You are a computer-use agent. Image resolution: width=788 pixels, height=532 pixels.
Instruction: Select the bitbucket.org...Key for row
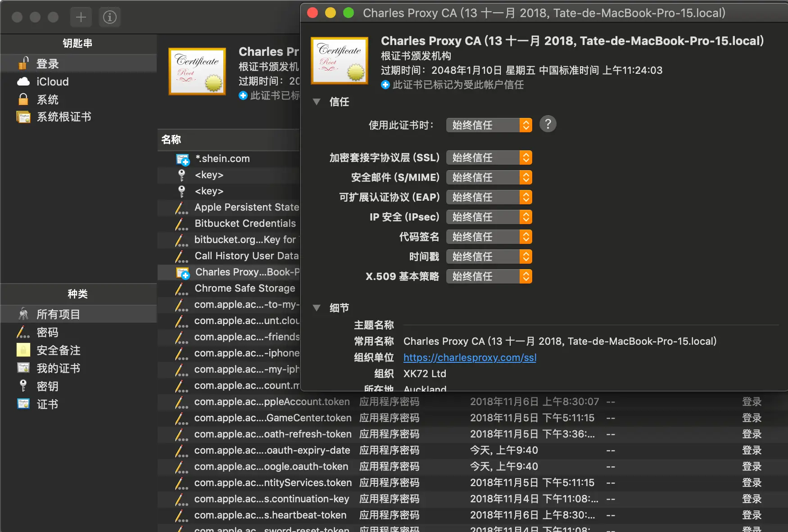(x=229, y=239)
